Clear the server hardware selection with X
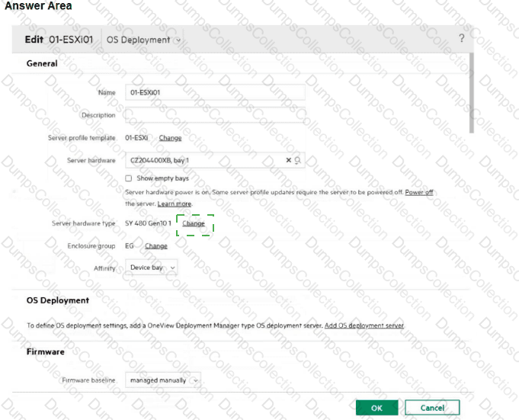519x420 pixels. 289,161
